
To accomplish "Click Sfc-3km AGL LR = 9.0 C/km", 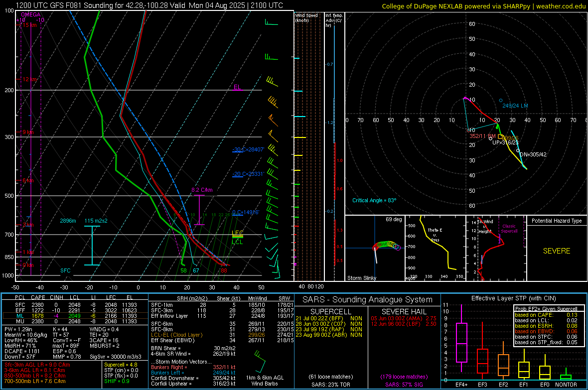I will coord(37,365).
